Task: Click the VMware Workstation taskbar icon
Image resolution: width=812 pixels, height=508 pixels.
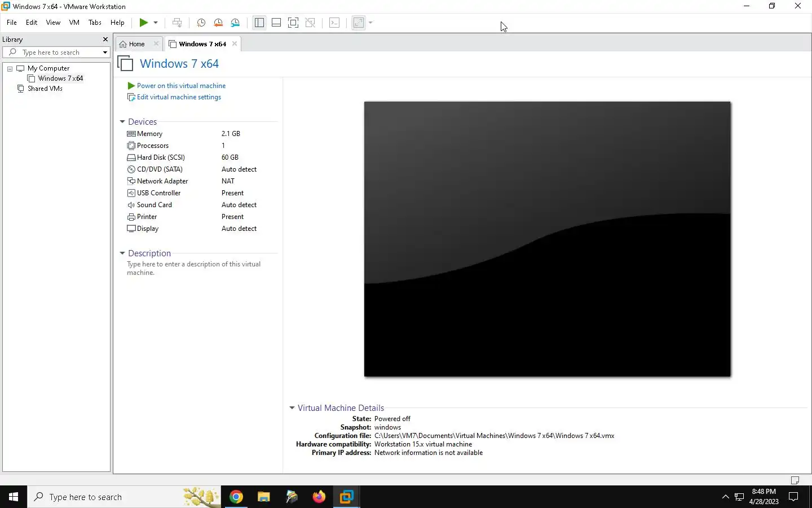Action: click(x=347, y=497)
